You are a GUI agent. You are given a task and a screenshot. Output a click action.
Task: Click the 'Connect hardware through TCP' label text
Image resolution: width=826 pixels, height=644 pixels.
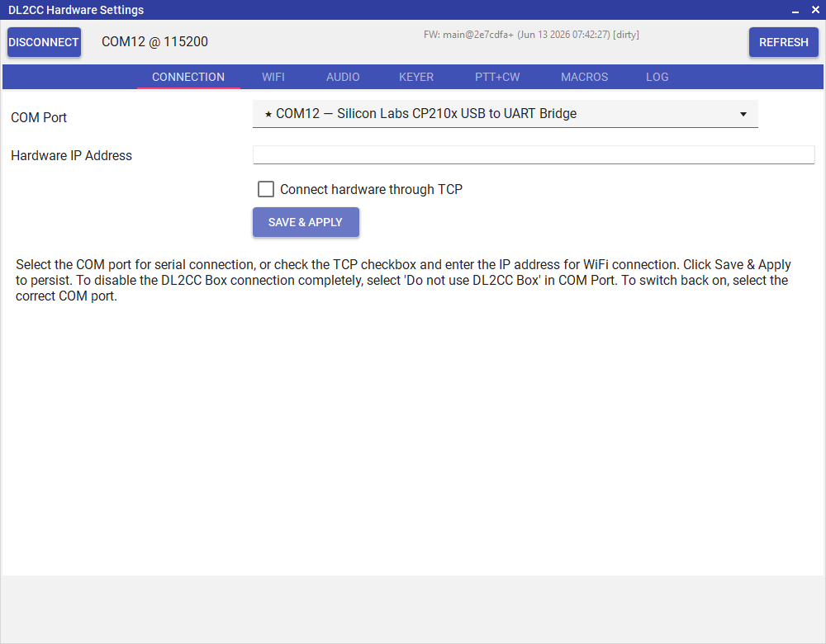coord(371,190)
